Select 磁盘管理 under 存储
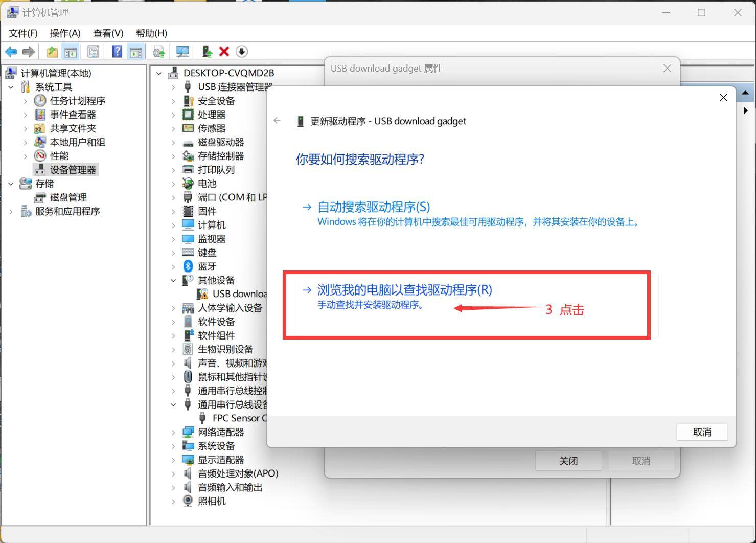 (x=68, y=197)
